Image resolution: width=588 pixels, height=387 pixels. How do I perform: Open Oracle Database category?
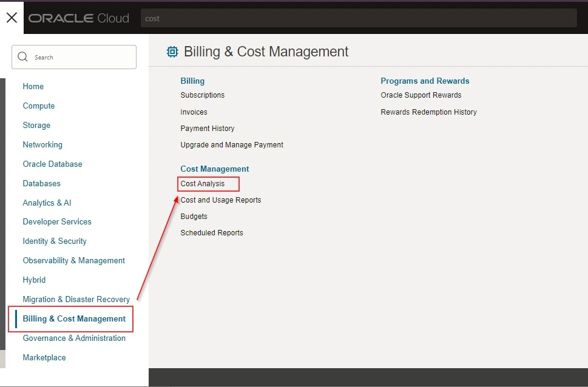53,164
